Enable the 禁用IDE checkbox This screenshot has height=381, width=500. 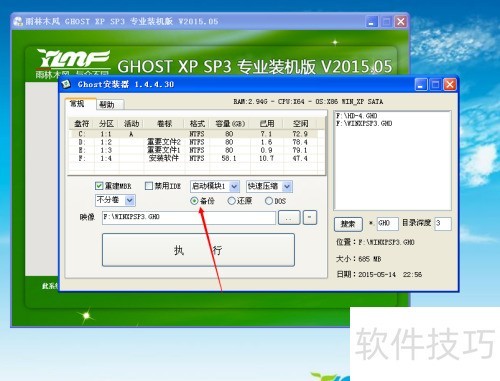[x=149, y=186]
